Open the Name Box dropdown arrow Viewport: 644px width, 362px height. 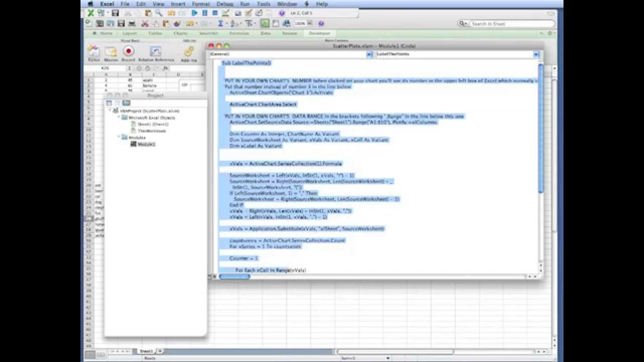point(129,68)
